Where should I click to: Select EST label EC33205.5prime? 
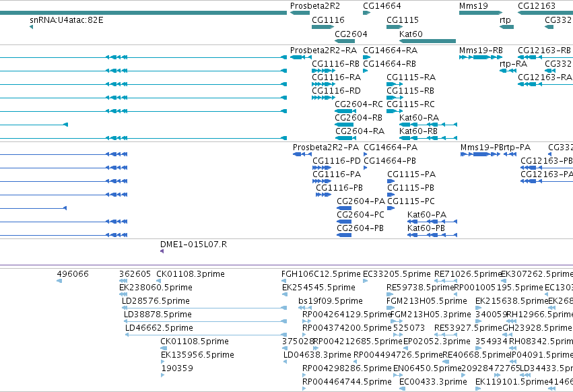click(x=397, y=274)
